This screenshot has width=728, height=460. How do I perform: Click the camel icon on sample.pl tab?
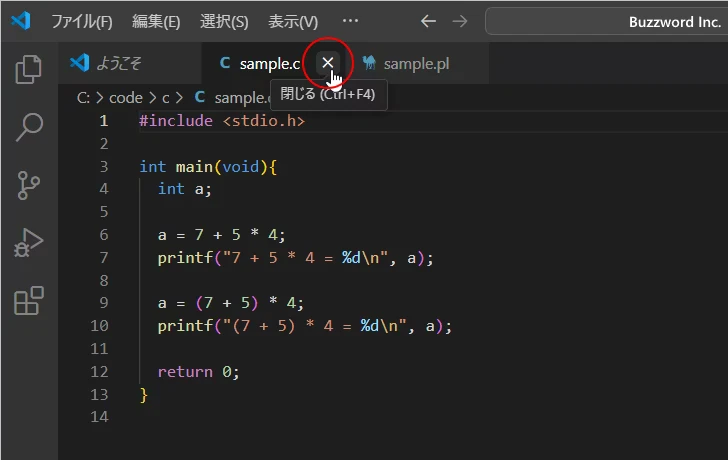pyautogui.click(x=369, y=63)
